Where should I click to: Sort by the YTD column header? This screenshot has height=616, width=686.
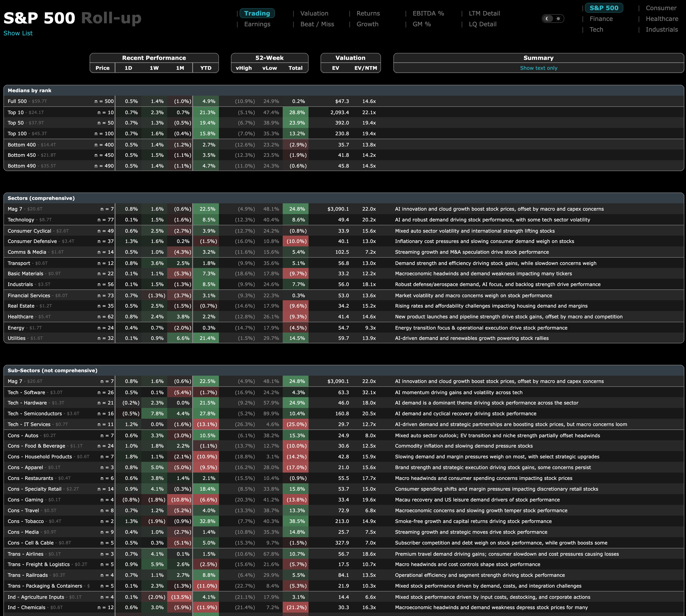tap(206, 68)
